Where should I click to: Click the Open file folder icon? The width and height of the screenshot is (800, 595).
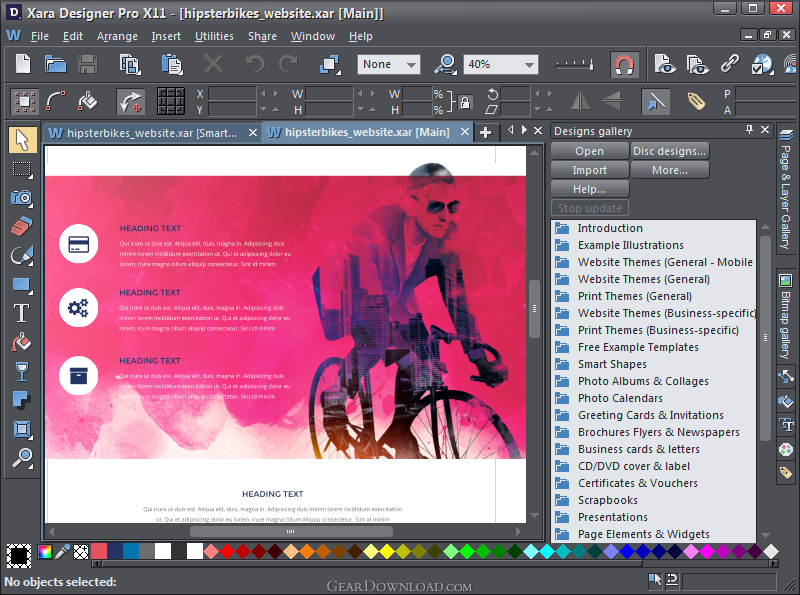click(x=56, y=64)
